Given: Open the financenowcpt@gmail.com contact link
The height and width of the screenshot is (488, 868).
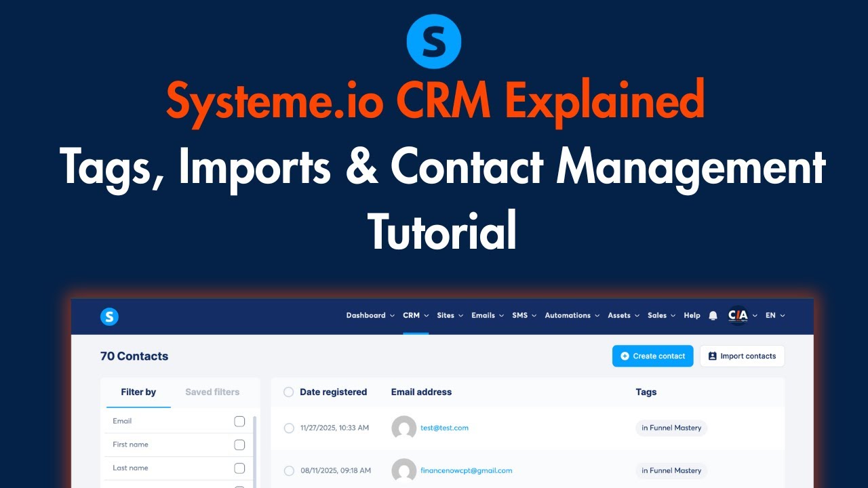Looking at the screenshot, I should pyautogui.click(x=466, y=470).
